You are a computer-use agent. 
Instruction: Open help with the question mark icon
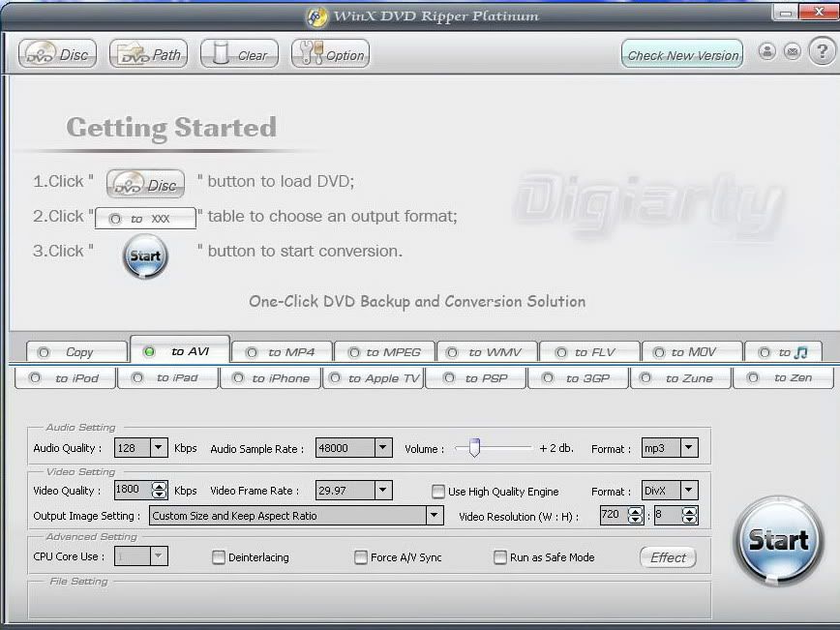tap(823, 52)
